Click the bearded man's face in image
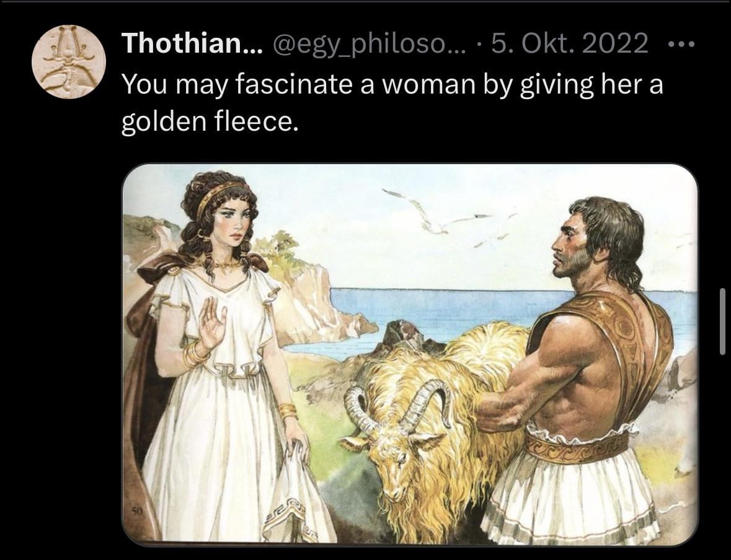Image resolution: width=731 pixels, height=560 pixels. coord(573,248)
